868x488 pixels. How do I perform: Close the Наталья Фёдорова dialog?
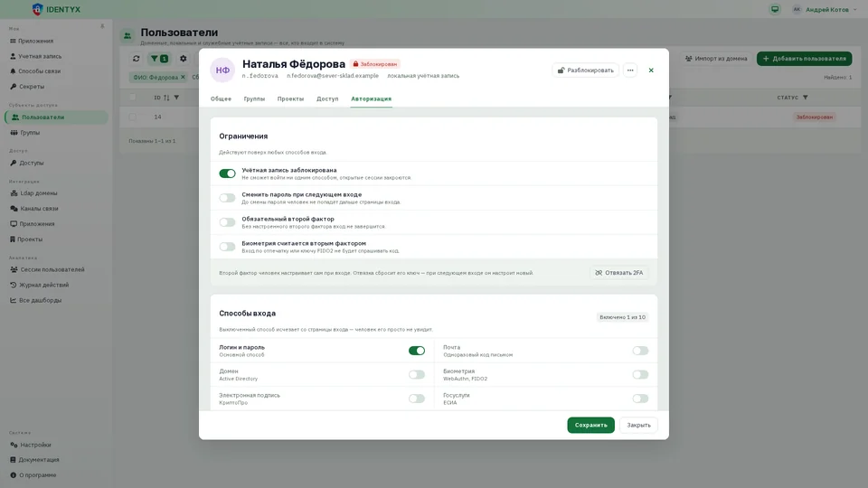click(651, 70)
